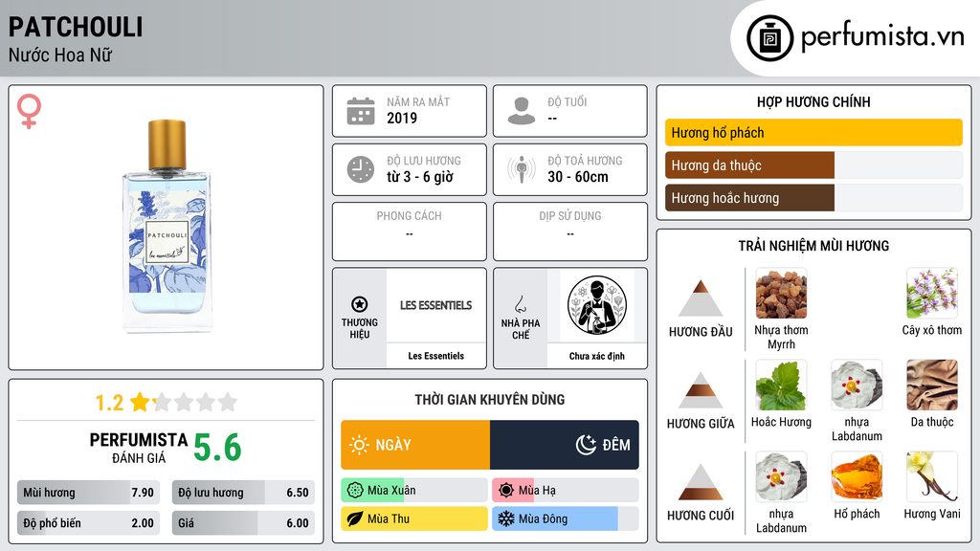Click the pink female gender symbol icon

29,111
